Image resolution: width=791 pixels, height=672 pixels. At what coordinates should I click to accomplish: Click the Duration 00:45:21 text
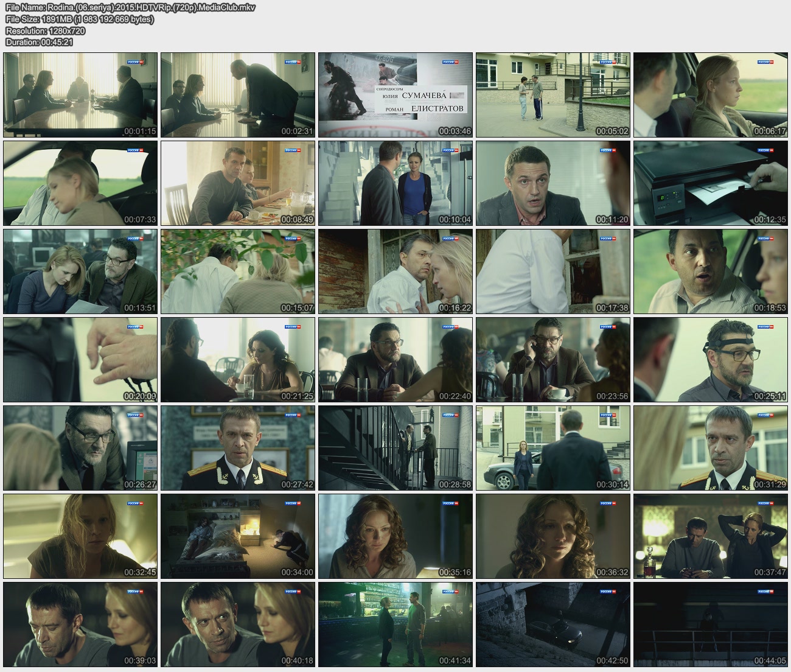[39, 42]
